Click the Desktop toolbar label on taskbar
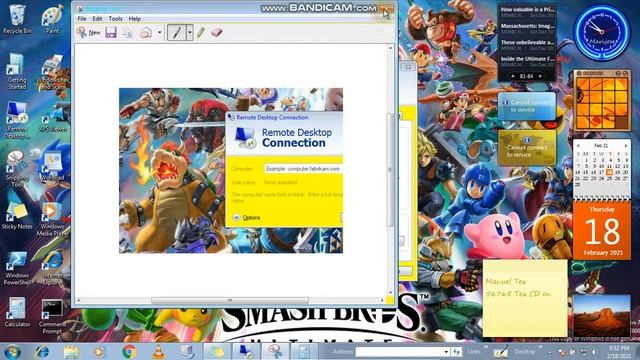This screenshot has width=640, height=360. [524, 351]
